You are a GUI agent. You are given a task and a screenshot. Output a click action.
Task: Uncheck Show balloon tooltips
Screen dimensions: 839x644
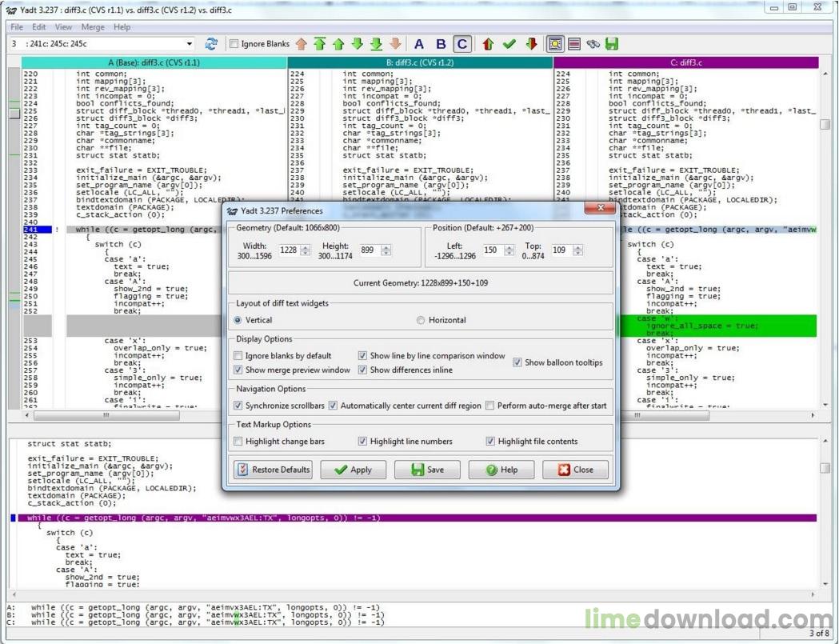pyautogui.click(x=517, y=362)
